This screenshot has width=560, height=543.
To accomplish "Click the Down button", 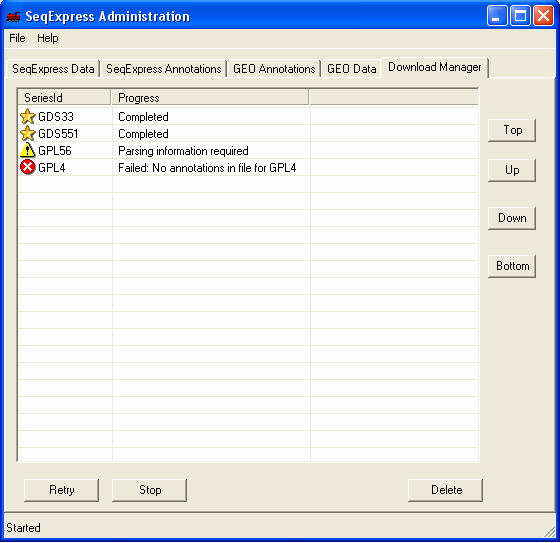I will click(512, 218).
